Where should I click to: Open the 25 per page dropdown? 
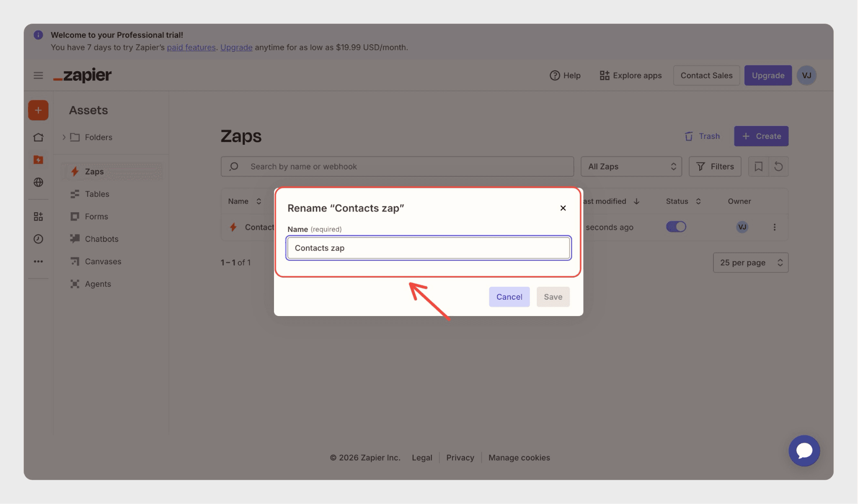point(750,263)
